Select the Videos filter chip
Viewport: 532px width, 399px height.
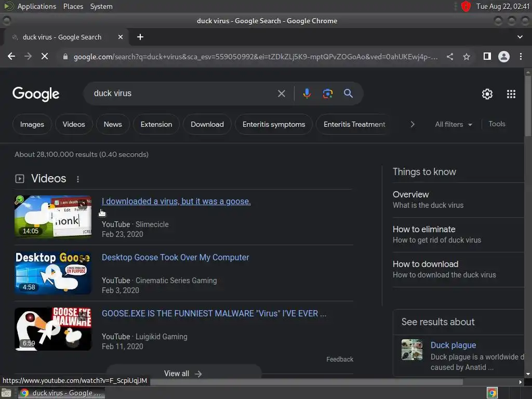point(74,124)
